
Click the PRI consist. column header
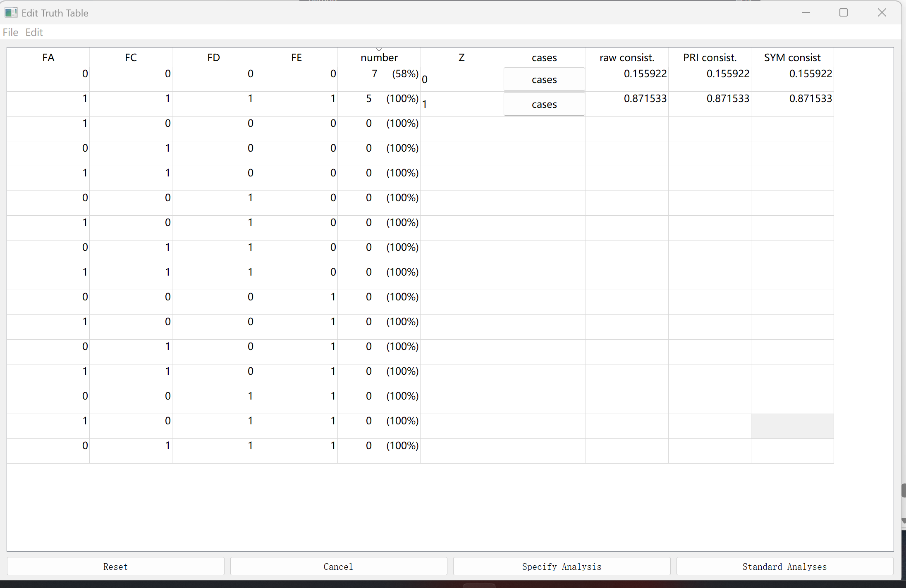pyautogui.click(x=709, y=58)
